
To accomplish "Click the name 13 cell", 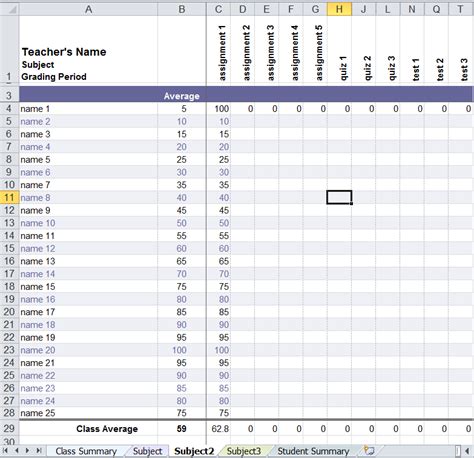I will pyautogui.click(x=88, y=261).
